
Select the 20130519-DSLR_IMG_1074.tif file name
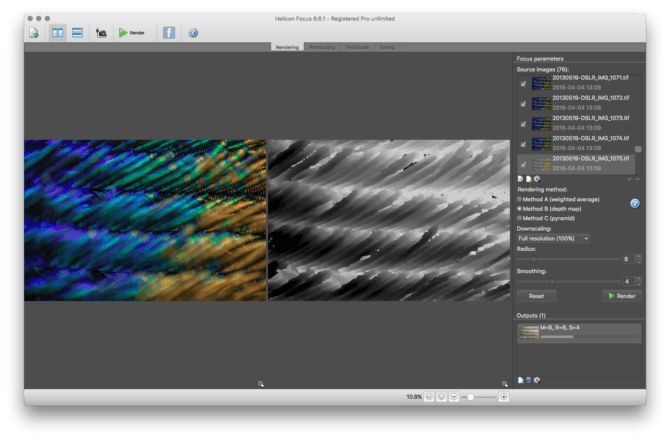click(591, 138)
